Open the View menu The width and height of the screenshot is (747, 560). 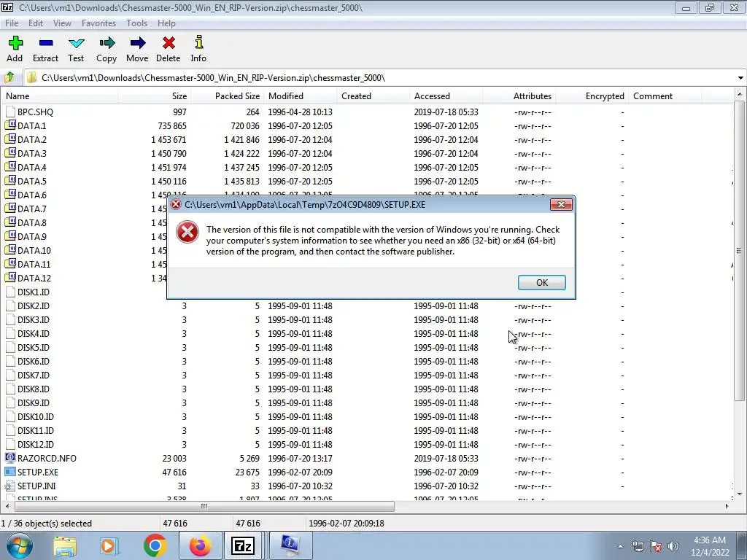coord(62,23)
